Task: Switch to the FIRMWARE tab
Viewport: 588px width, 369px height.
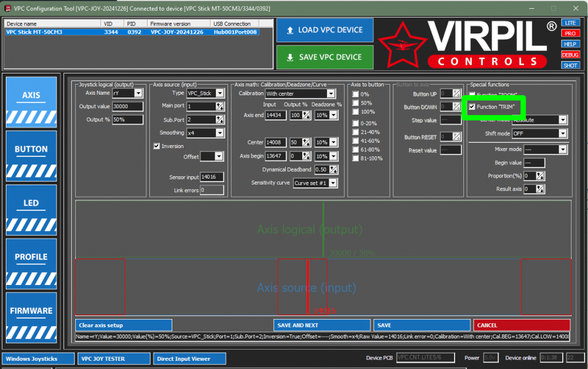Action: (x=31, y=318)
